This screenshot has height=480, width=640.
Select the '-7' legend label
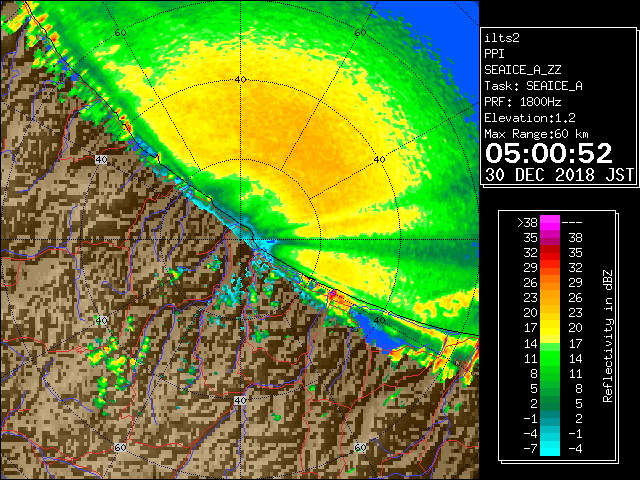(530, 449)
